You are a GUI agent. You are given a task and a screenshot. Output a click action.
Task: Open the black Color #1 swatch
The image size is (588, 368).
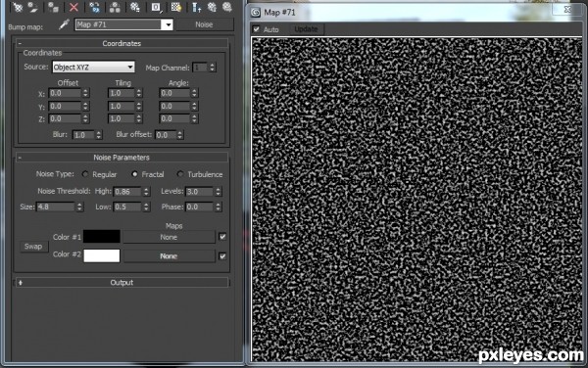(x=102, y=237)
